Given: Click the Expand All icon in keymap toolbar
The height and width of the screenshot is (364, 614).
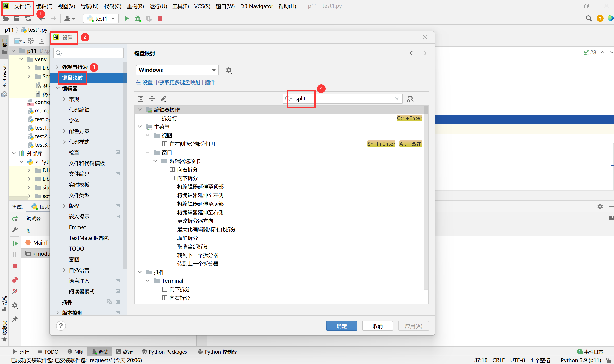Looking at the screenshot, I should pyautogui.click(x=141, y=99).
